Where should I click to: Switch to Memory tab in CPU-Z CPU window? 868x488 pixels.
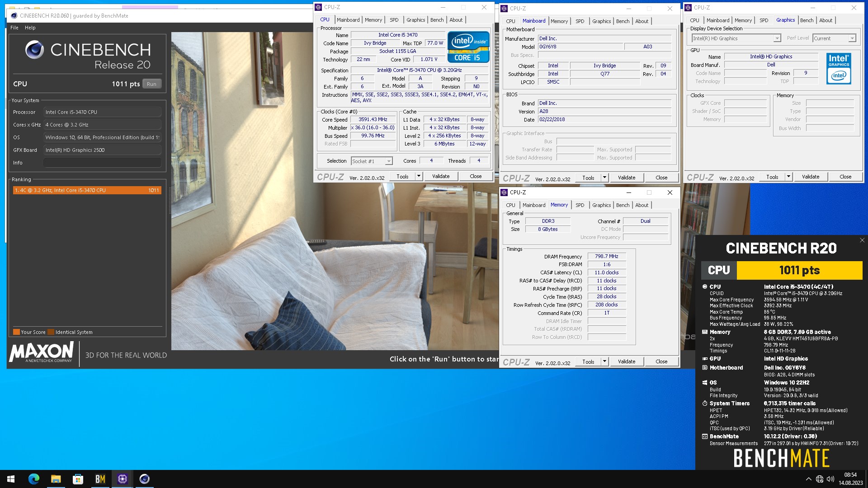tap(373, 20)
